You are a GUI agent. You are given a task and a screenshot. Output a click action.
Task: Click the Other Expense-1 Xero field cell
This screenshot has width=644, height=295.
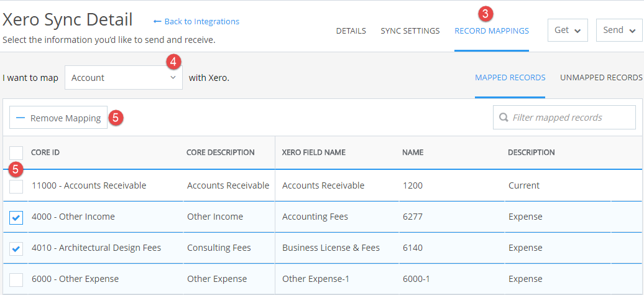point(315,279)
